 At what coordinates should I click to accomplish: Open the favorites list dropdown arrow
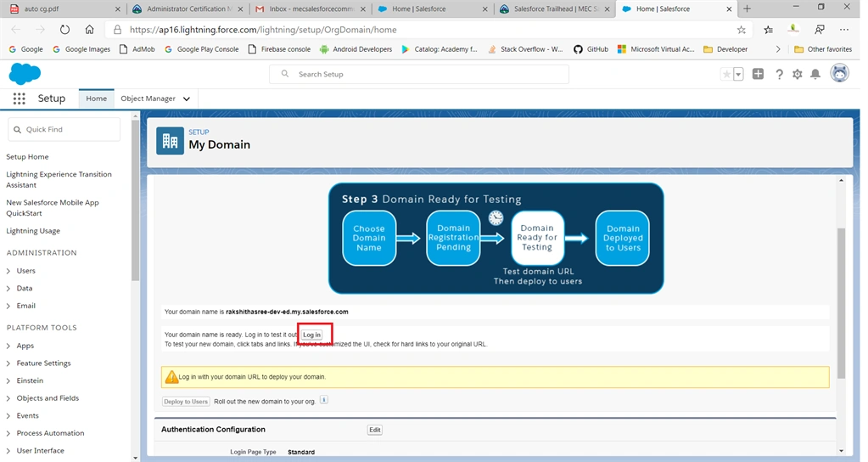(738, 74)
